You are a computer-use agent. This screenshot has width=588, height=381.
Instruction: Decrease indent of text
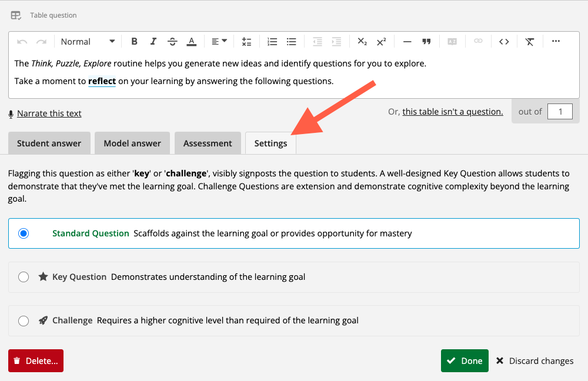[x=318, y=41]
